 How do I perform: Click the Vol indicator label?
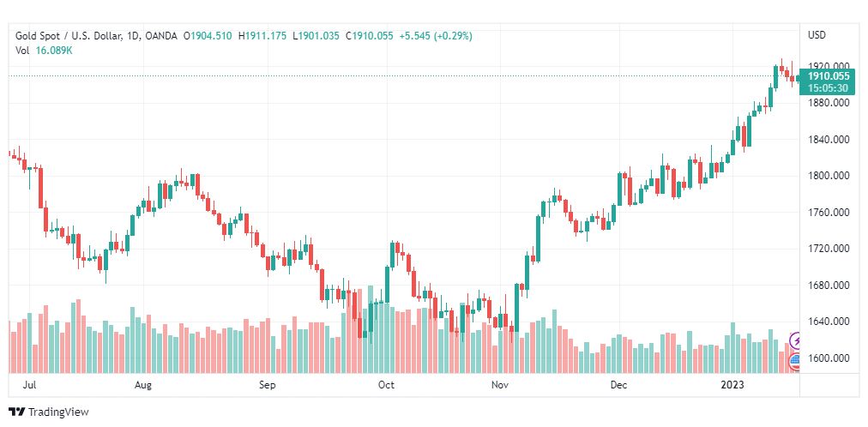pyautogui.click(x=22, y=51)
